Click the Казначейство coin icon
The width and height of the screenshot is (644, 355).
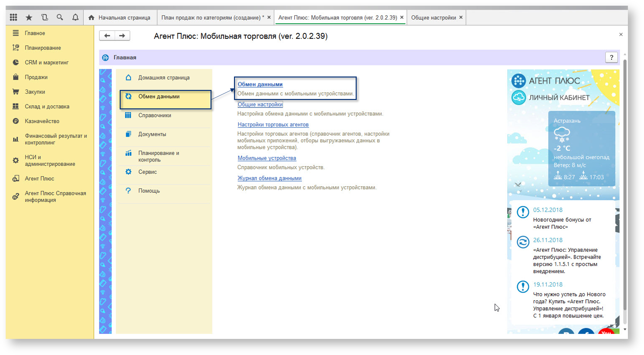[x=15, y=121]
